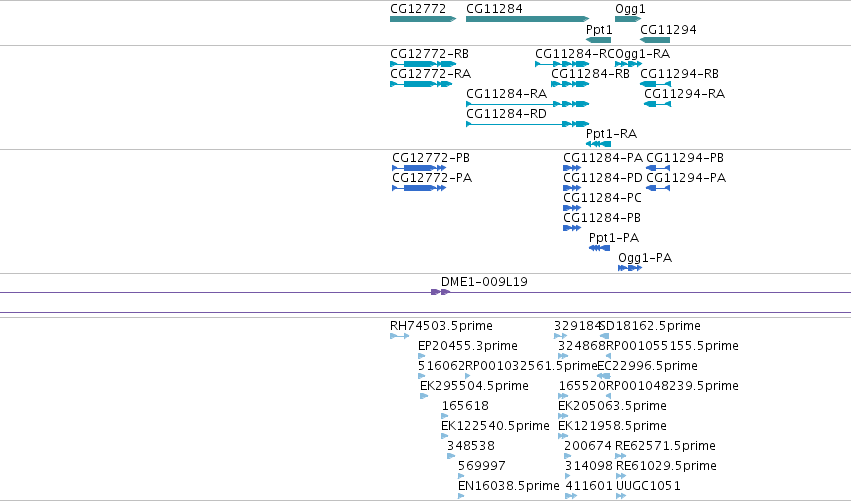Viewport: 851px width, 501px height.
Task: Select EST RE62571.5prime
Action: point(620,456)
